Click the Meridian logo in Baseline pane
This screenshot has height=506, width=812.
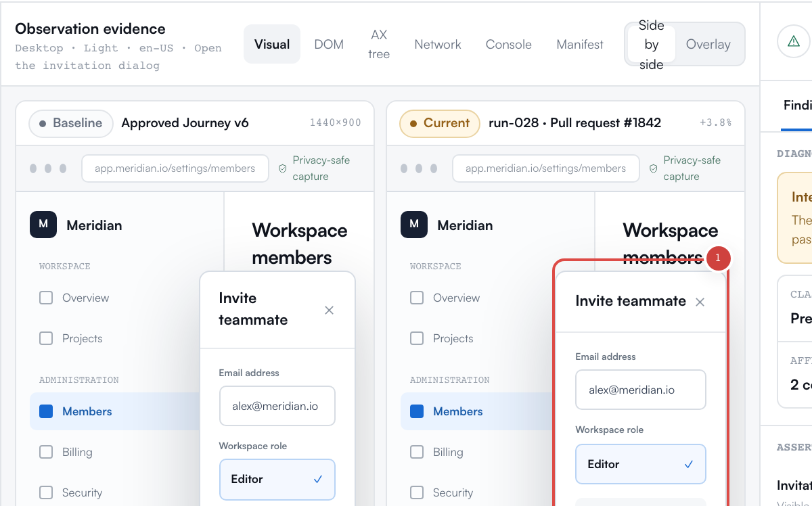click(x=43, y=225)
